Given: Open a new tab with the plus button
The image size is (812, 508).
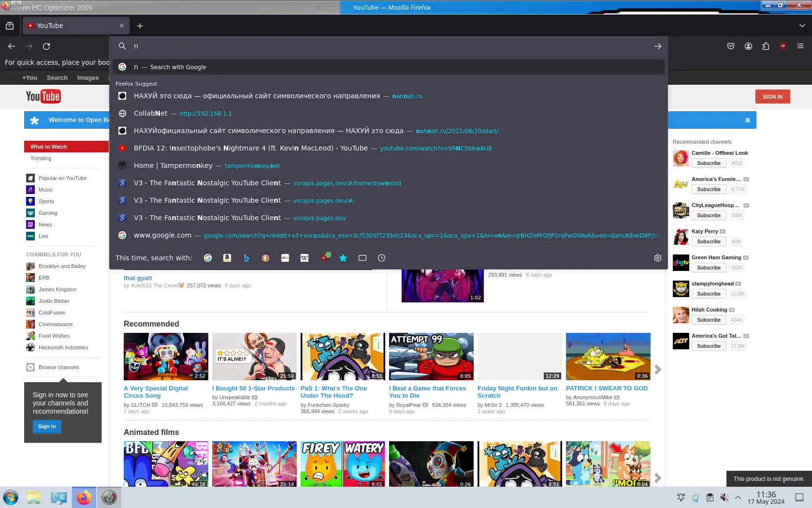Looking at the screenshot, I should 140,26.
